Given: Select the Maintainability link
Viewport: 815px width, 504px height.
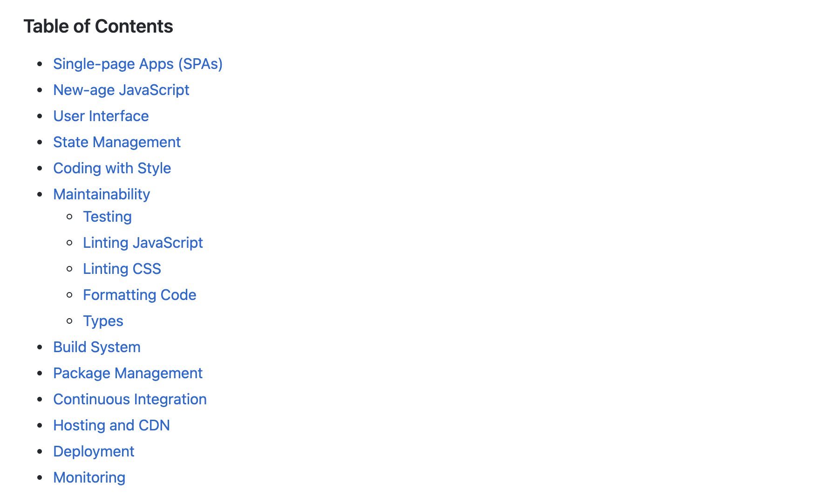Looking at the screenshot, I should click(102, 194).
